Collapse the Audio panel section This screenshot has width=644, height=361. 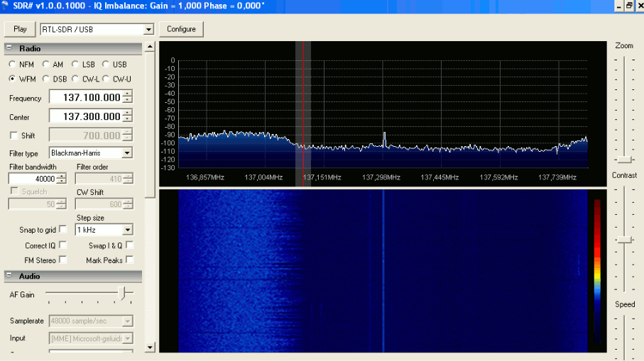pyautogui.click(x=10, y=276)
